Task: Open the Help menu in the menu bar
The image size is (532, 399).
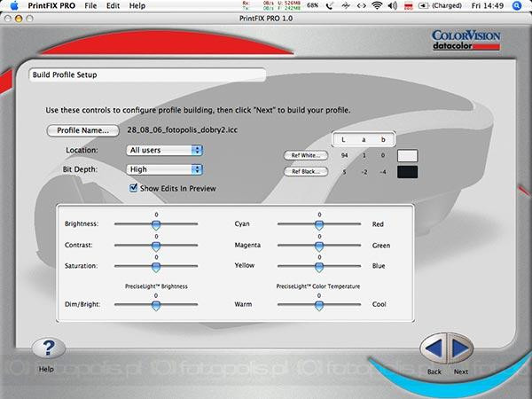Action: point(137,6)
